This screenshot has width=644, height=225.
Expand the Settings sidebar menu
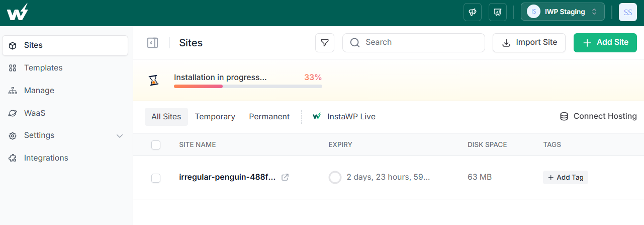[65, 135]
